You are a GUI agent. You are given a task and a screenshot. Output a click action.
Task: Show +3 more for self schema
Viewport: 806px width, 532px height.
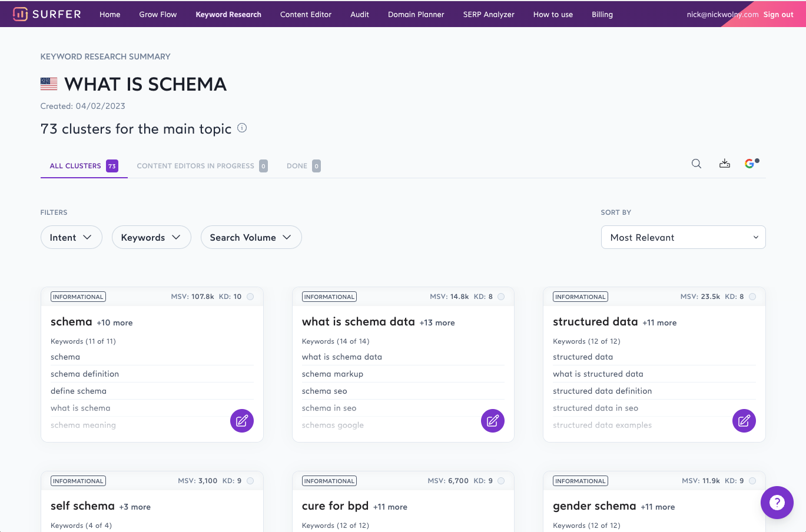click(135, 507)
